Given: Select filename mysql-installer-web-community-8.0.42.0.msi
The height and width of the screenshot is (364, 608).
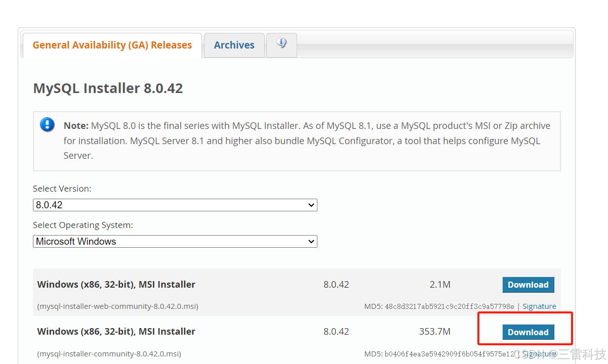Looking at the screenshot, I should point(117,306).
